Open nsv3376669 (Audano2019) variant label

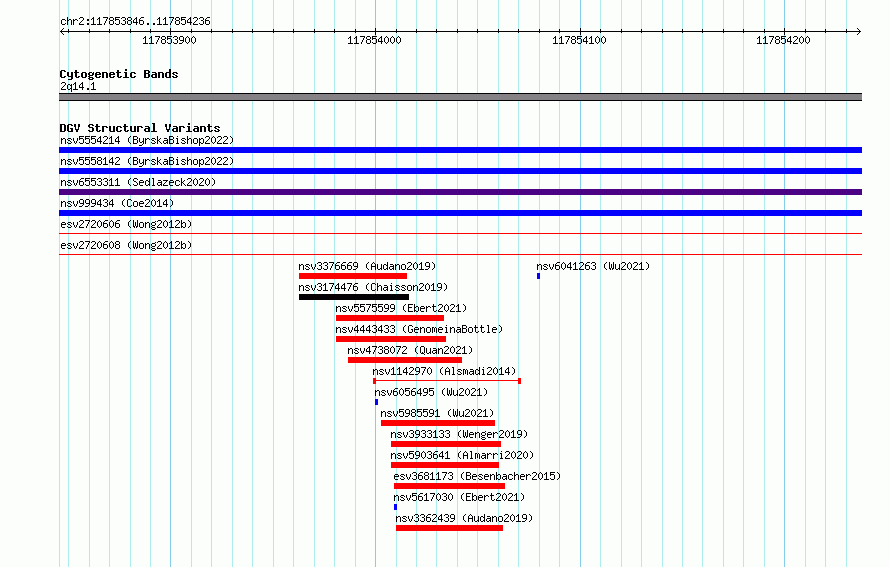coord(367,266)
